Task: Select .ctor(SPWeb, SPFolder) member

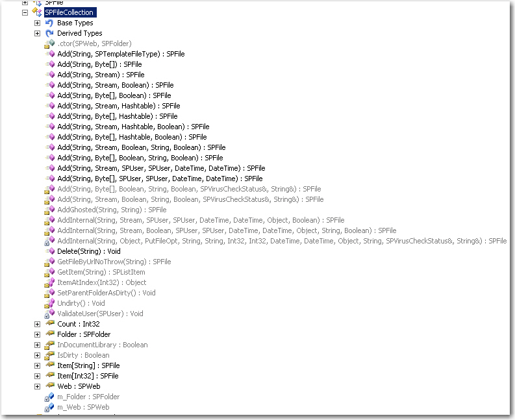Action: tap(94, 43)
